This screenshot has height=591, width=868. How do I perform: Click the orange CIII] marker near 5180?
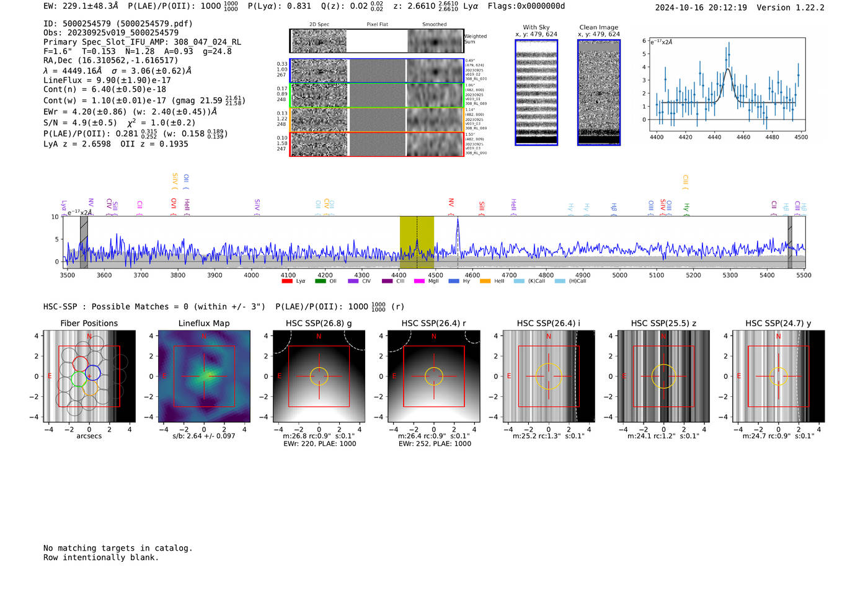pyautogui.click(x=686, y=180)
